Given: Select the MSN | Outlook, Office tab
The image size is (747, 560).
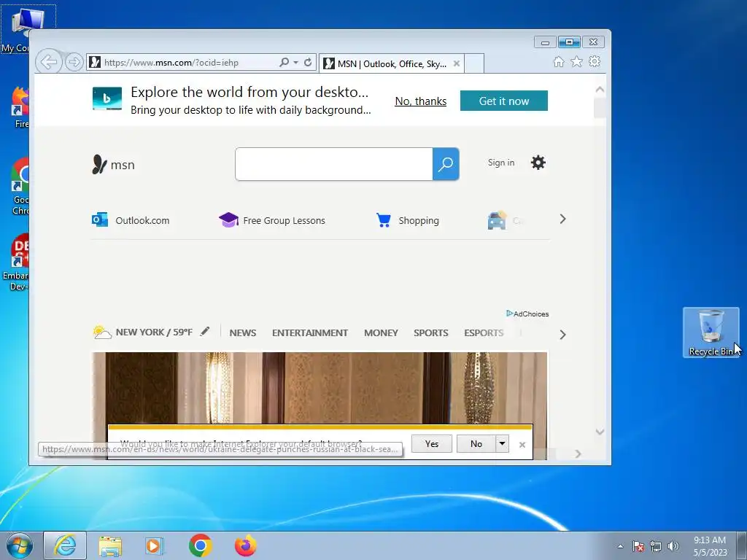Looking at the screenshot, I should [x=391, y=64].
